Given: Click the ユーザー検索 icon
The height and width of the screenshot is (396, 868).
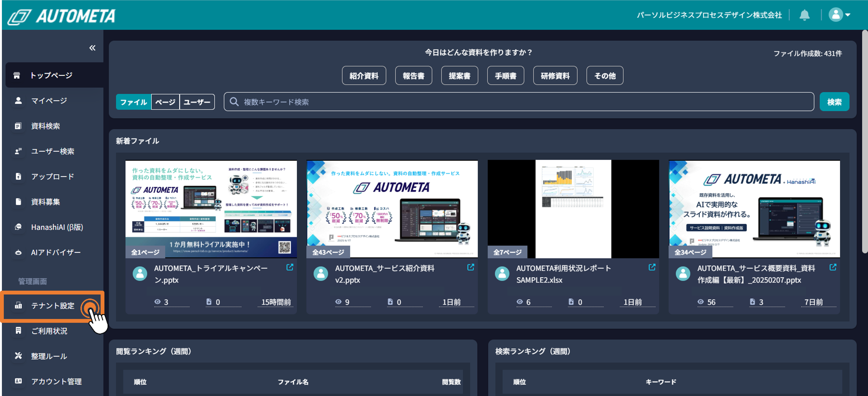Looking at the screenshot, I should pyautogui.click(x=18, y=151).
